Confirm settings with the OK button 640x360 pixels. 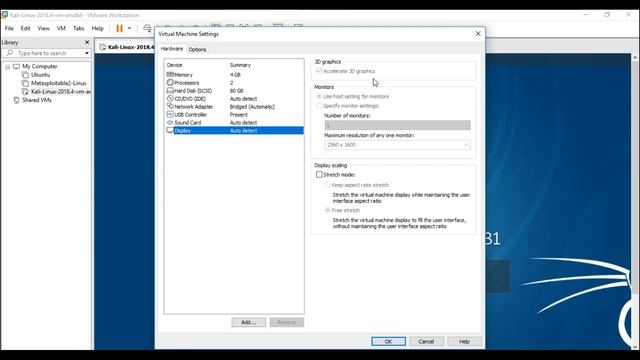tap(388, 341)
